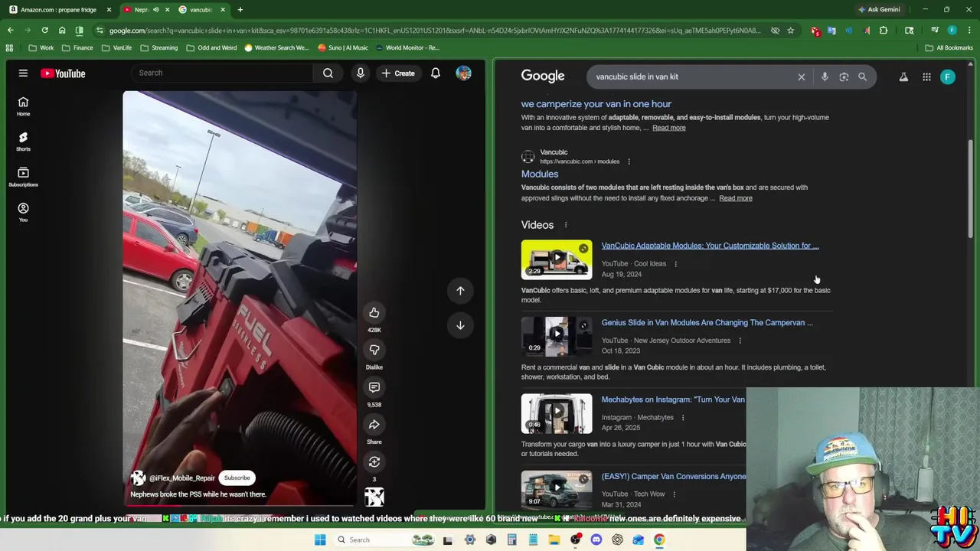Screen dimensions: 980x551
Task: Open the 'You' page in YouTube sidebar
Action: point(23,212)
